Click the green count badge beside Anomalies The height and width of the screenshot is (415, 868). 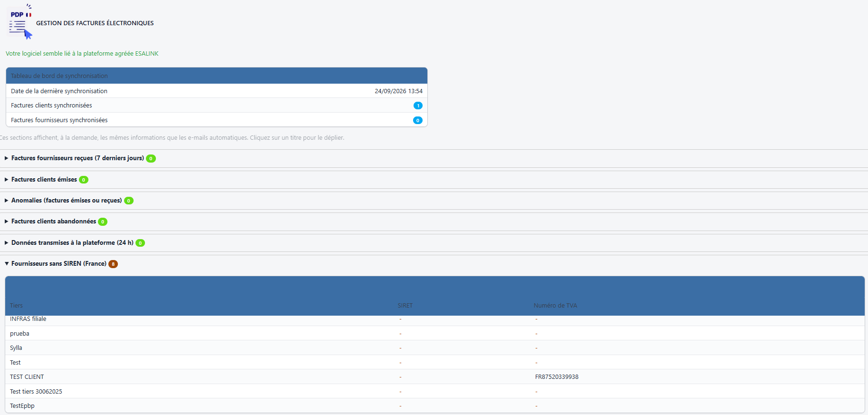(x=129, y=201)
